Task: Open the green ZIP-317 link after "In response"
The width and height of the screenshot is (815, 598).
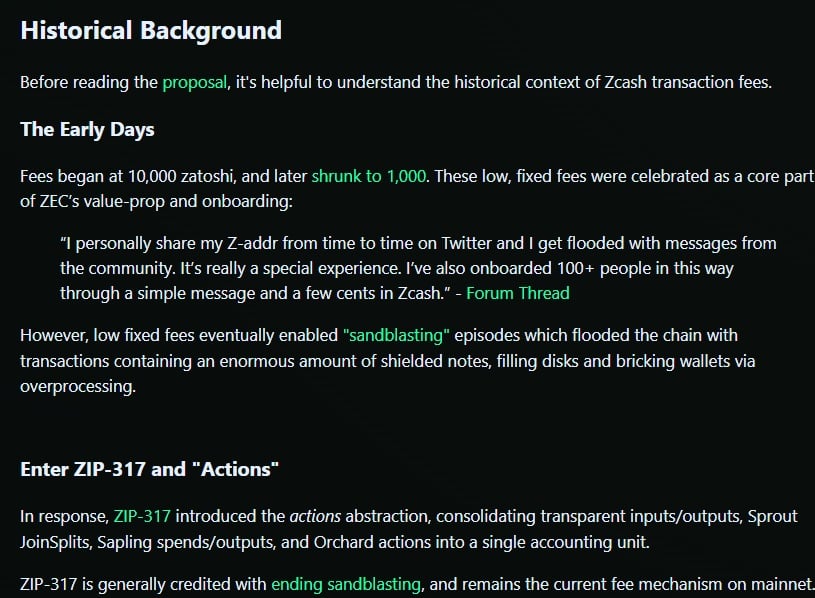Action: (142, 516)
